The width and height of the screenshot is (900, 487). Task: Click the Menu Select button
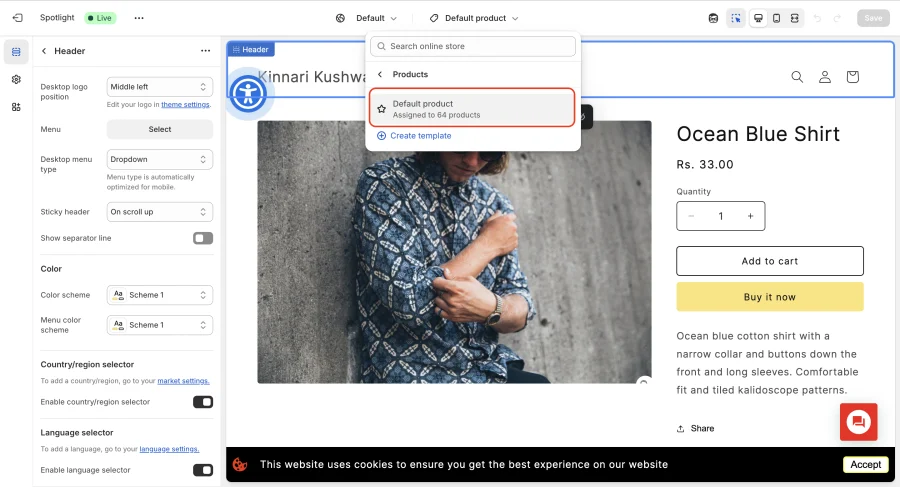click(160, 129)
